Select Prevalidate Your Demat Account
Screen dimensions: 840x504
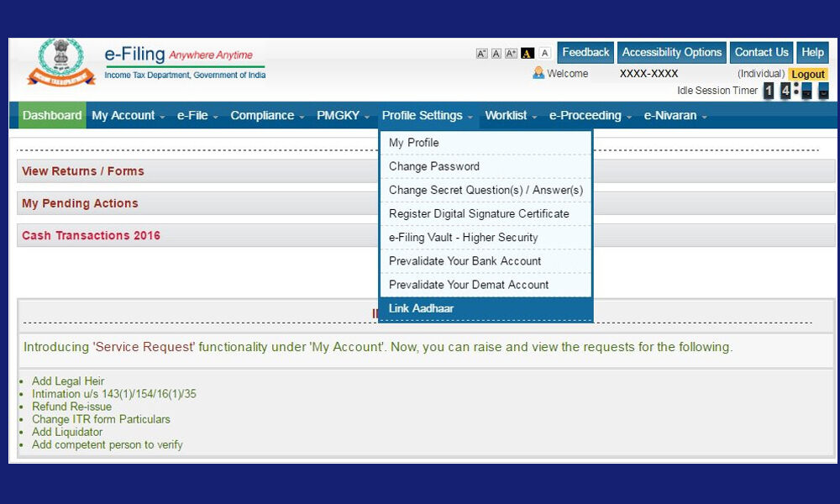[x=486, y=285]
